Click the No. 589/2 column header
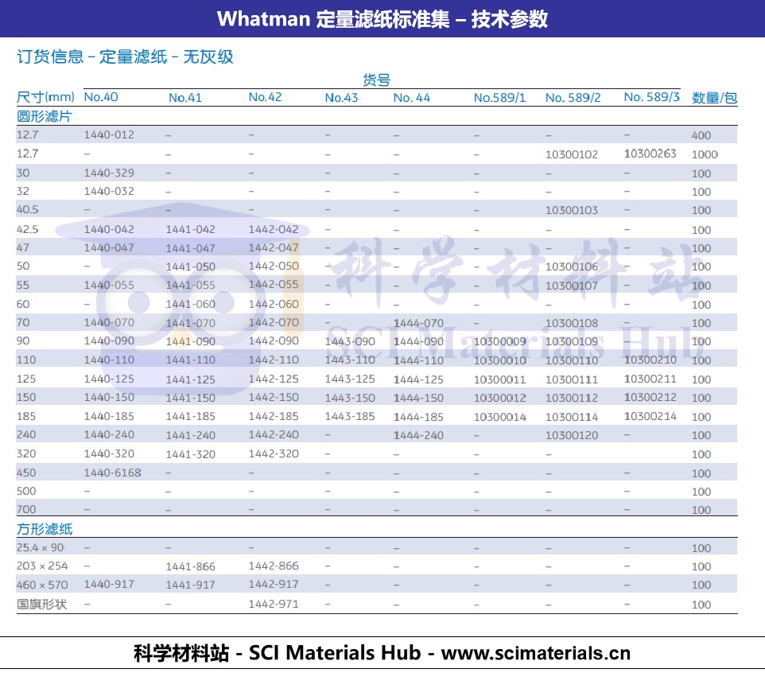Image resolution: width=765 pixels, height=700 pixels. (x=573, y=98)
